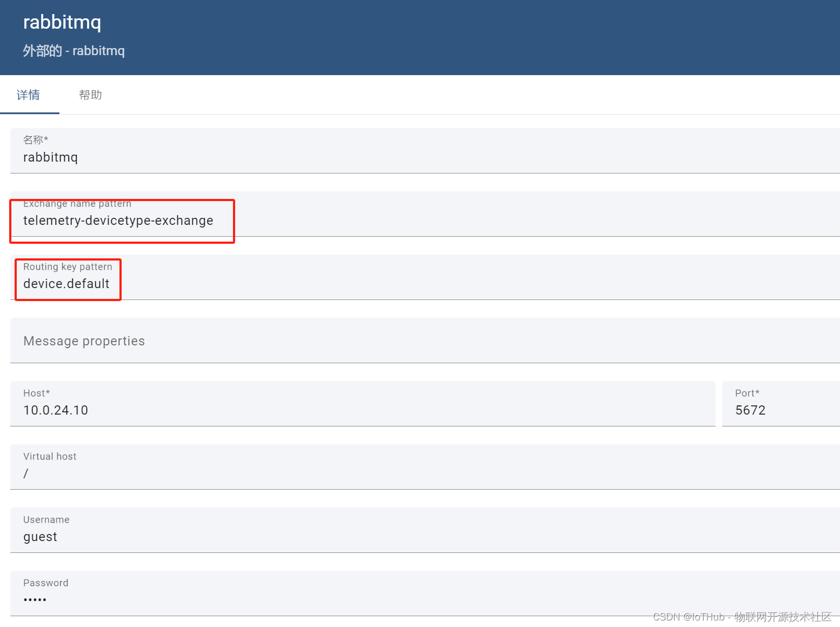Switch to the 详情 tab
The width and height of the screenshot is (840, 627).
point(29,95)
